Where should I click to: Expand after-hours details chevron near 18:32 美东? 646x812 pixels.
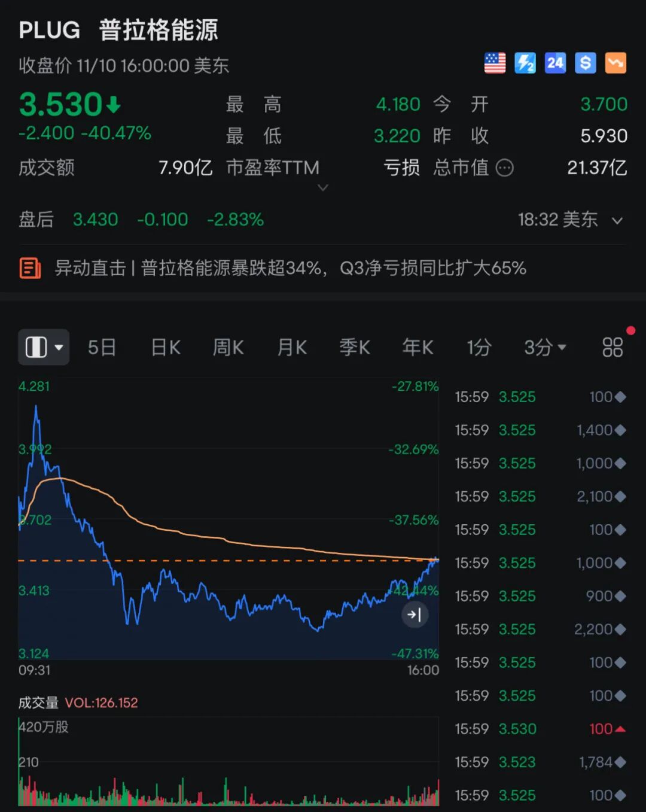[617, 220]
